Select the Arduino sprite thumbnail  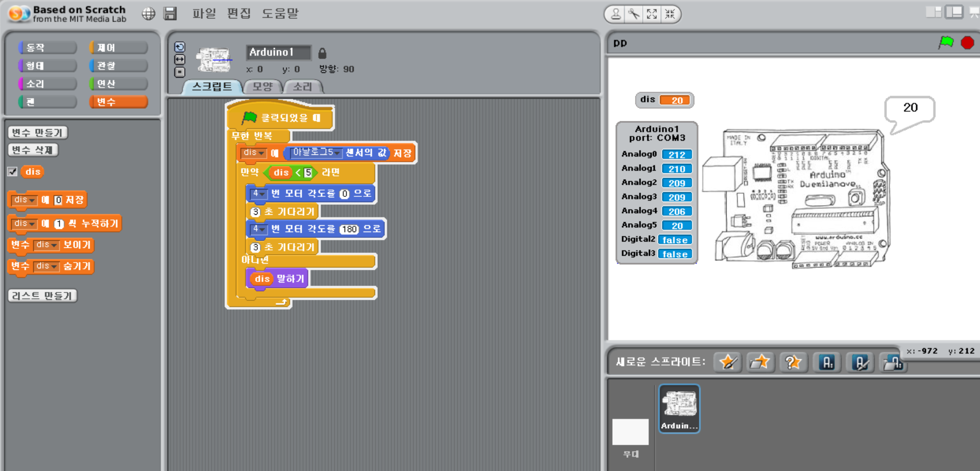point(679,409)
